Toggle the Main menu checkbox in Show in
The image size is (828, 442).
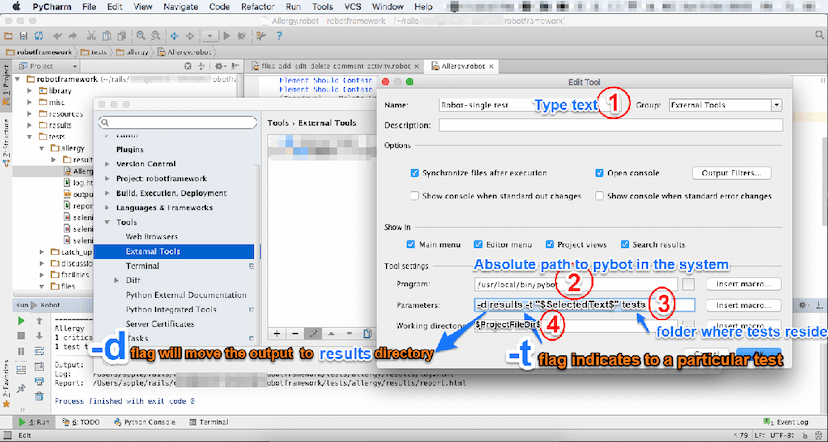point(411,244)
